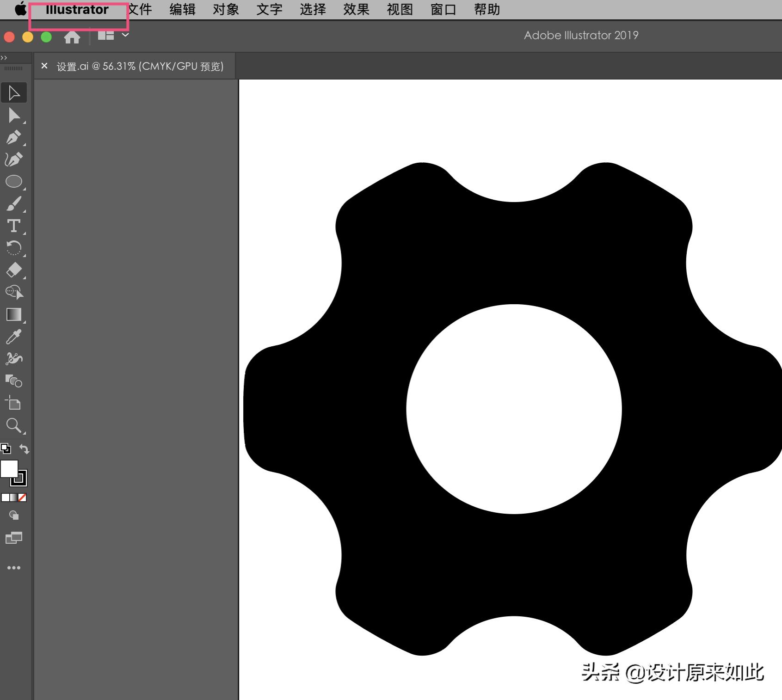The height and width of the screenshot is (700, 782).
Task: Select the Selection tool
Action: [14, 92]
